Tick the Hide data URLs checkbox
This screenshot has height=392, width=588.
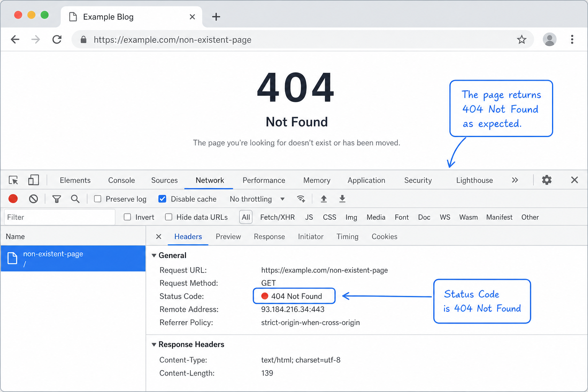[168, 217]
